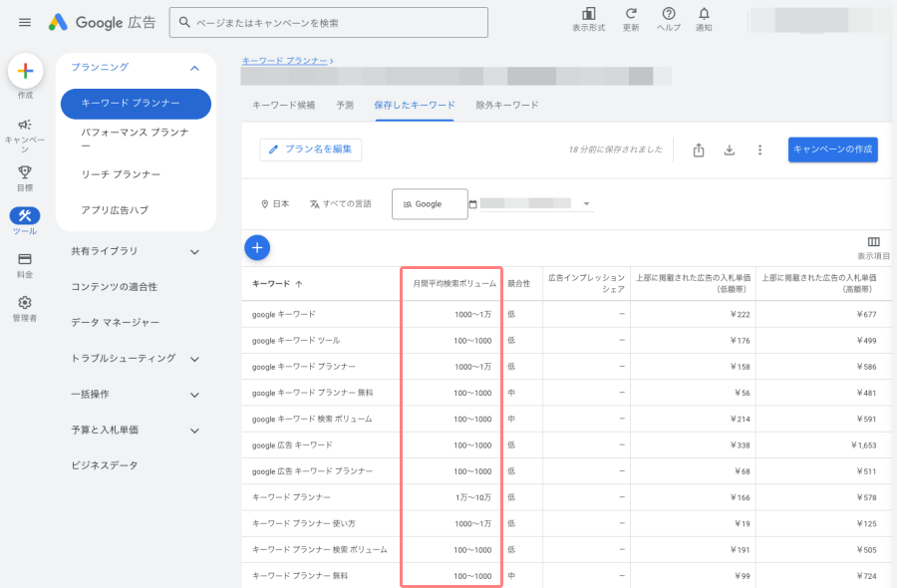Open パフォーマンス プランナー
Viewport: 897px width, 588px height.
(136, 139)
